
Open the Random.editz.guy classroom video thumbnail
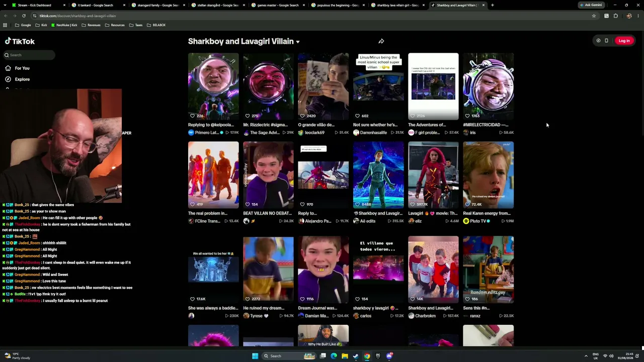tap(488, 269)
